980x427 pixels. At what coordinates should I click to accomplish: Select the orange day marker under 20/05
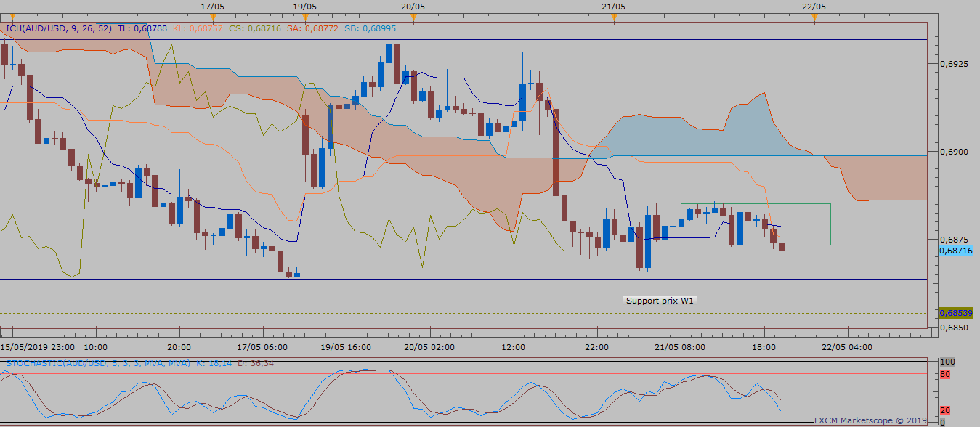(x=413, y=16)
